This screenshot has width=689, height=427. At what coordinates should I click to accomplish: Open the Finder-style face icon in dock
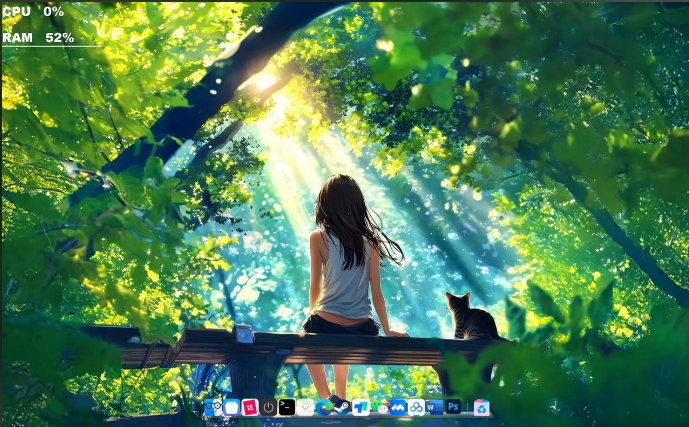213,408
